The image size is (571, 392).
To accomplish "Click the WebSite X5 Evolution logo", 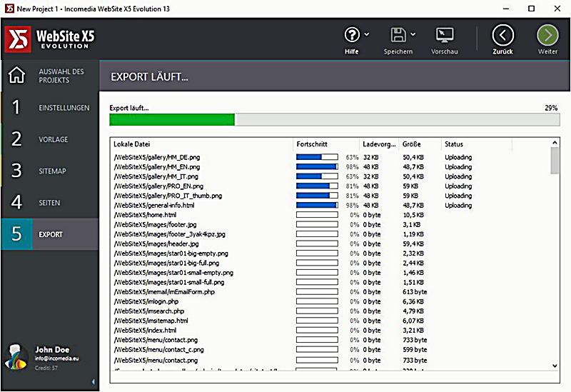I will (x=49, y=39).
